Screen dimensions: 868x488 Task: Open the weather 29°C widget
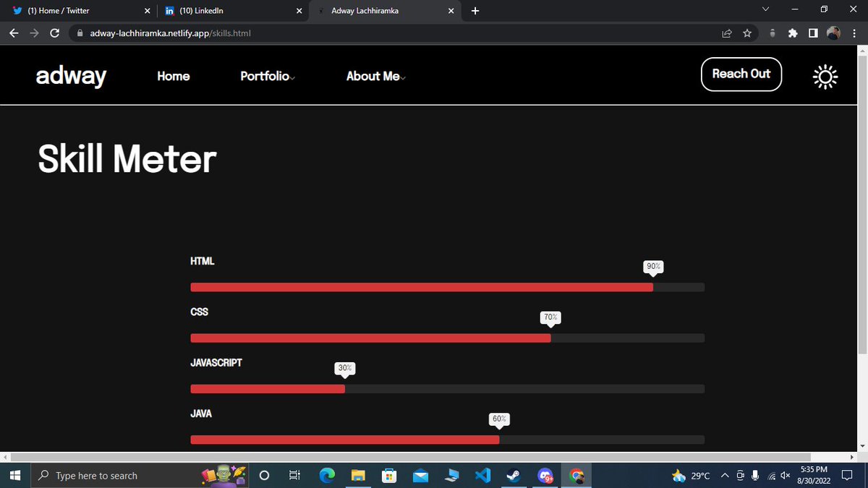(x=692, y=475)
